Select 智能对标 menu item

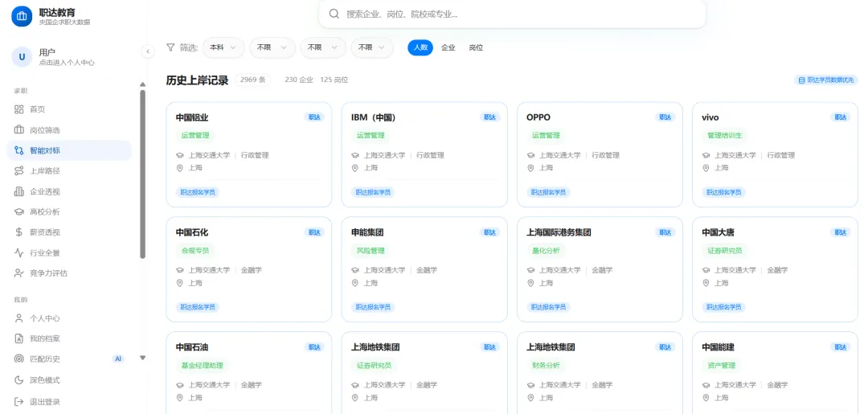pyautogui.click(x=69, y=150)
